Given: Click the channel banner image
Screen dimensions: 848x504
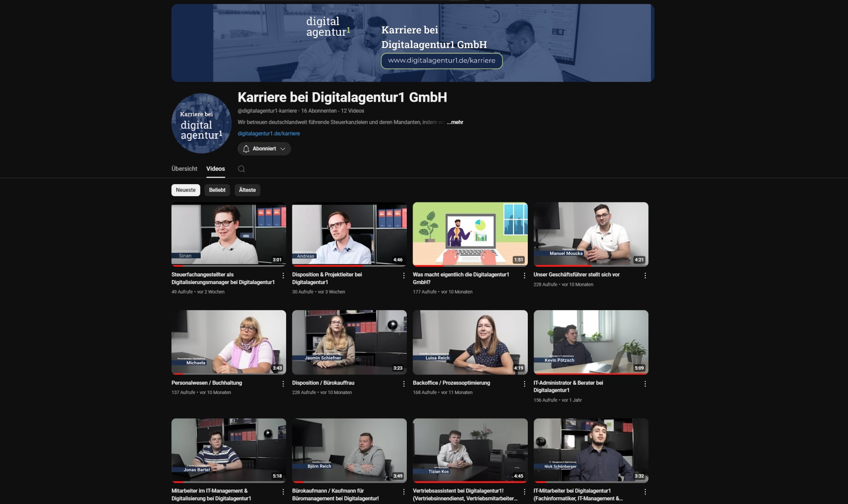Looking at the screenshot, I should pyautogui.click(x=413, y=43).
